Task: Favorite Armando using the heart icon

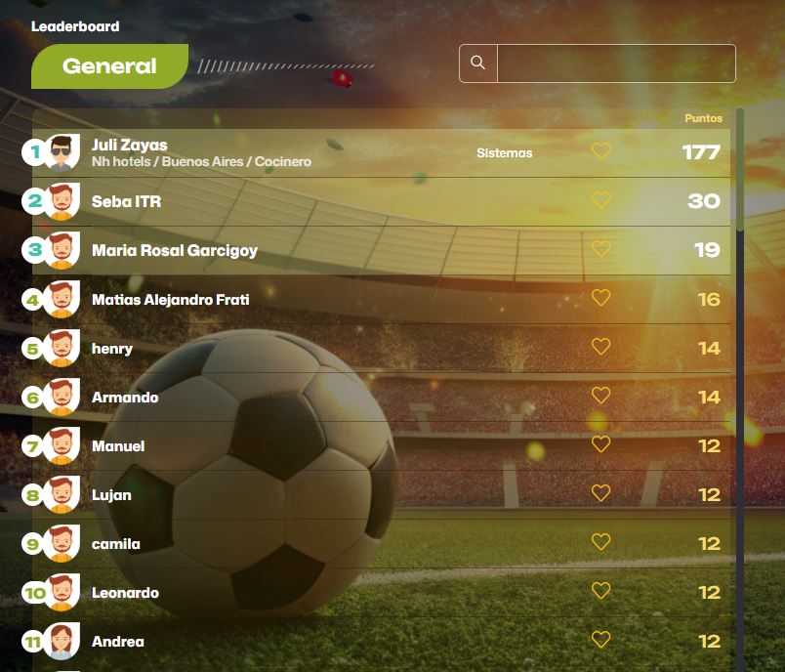Action: tap(600, 396)
